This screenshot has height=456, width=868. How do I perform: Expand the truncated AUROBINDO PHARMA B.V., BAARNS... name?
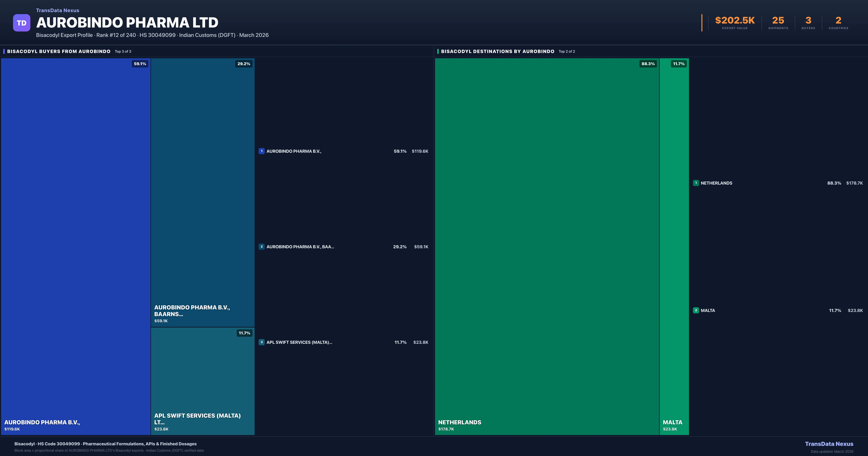click(192, 311)
